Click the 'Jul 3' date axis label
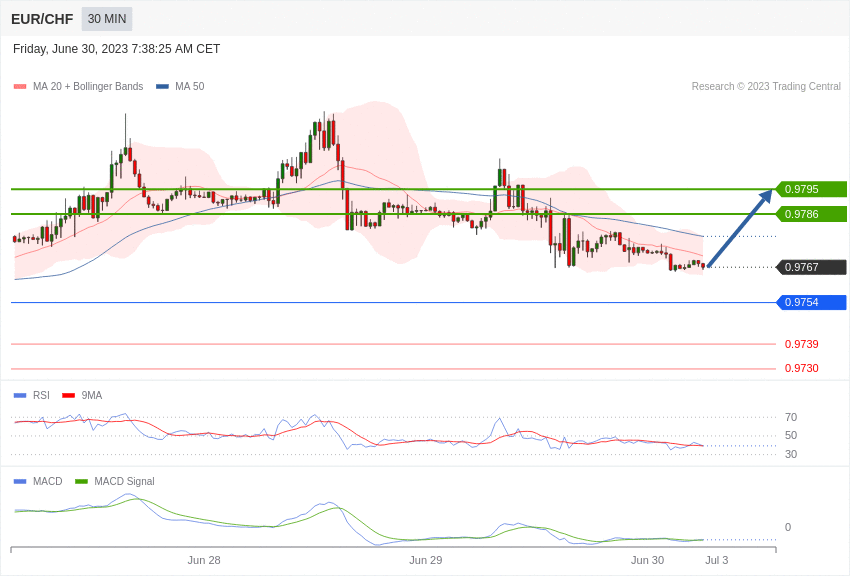Viewport: 850px width, 576px height. [717, 560]
